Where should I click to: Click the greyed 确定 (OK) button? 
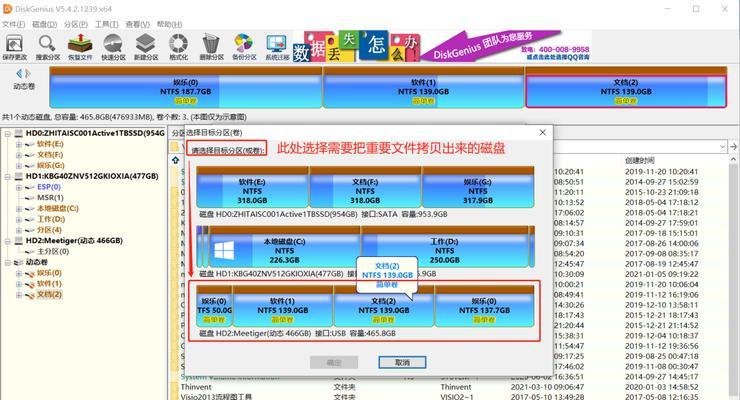pos(334,362)
